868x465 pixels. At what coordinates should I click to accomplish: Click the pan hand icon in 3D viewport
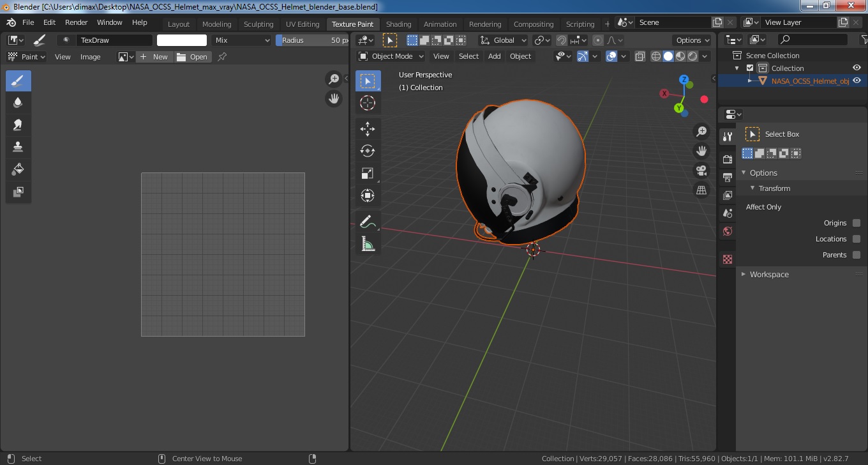(701, 151)
